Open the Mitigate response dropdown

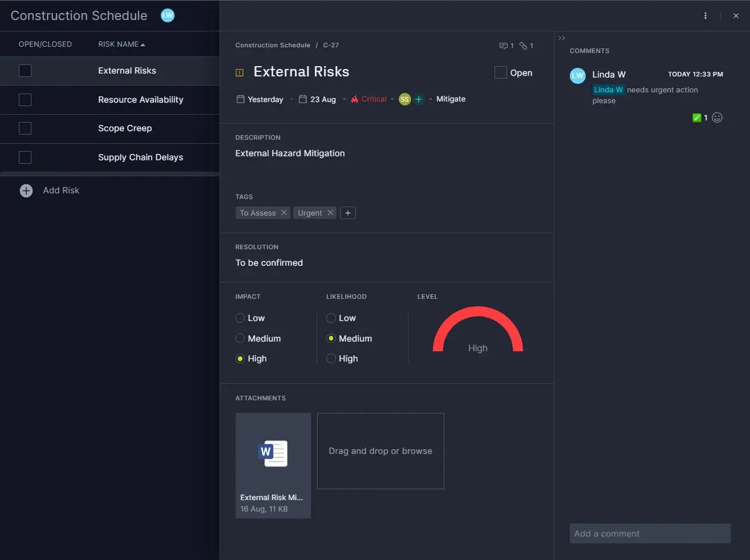coord(451,99)
